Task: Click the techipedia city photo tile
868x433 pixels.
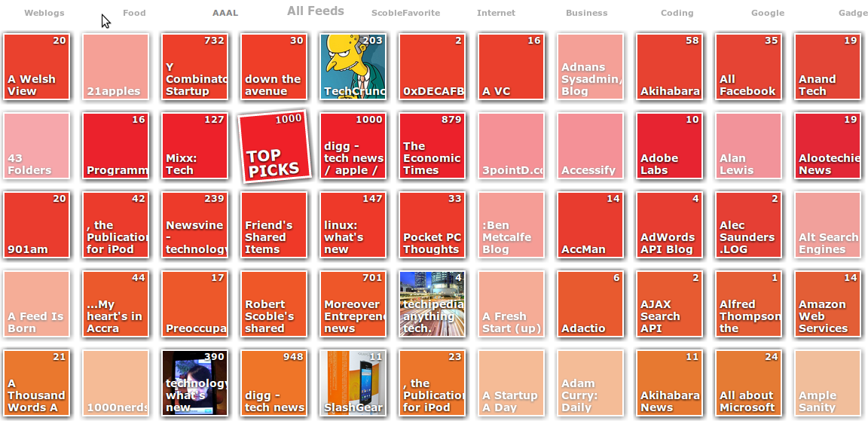Action: coord(432,304)
